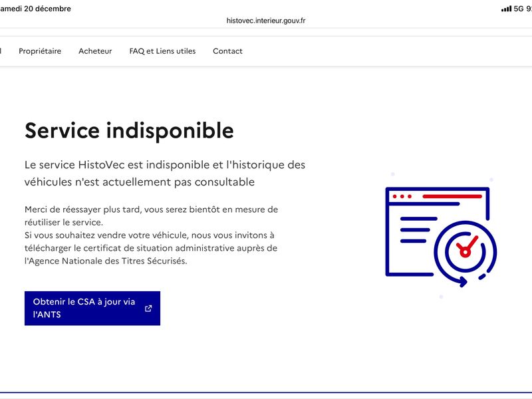Click the red title bar line in the illustration
Viewport: 532px width, 399px height.
point(452,197)
